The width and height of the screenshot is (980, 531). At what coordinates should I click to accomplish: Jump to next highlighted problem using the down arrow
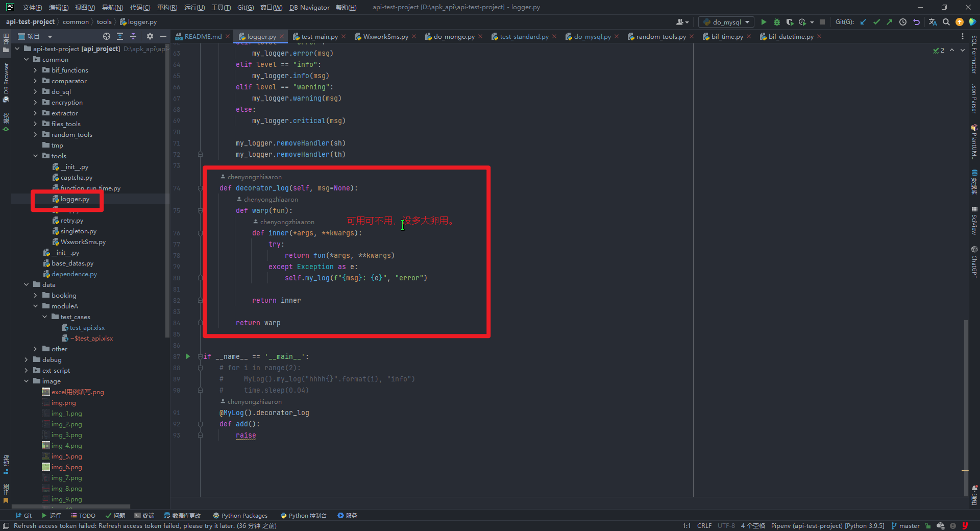(x=963, y=50)
